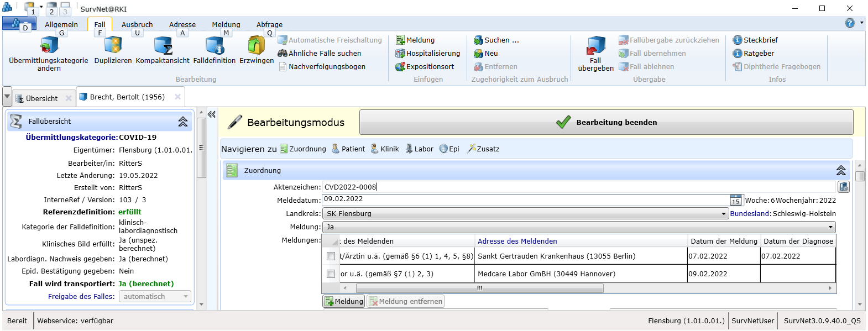Switch to the Übersicht tab
The image size is (868, 331).
[41, 98]
